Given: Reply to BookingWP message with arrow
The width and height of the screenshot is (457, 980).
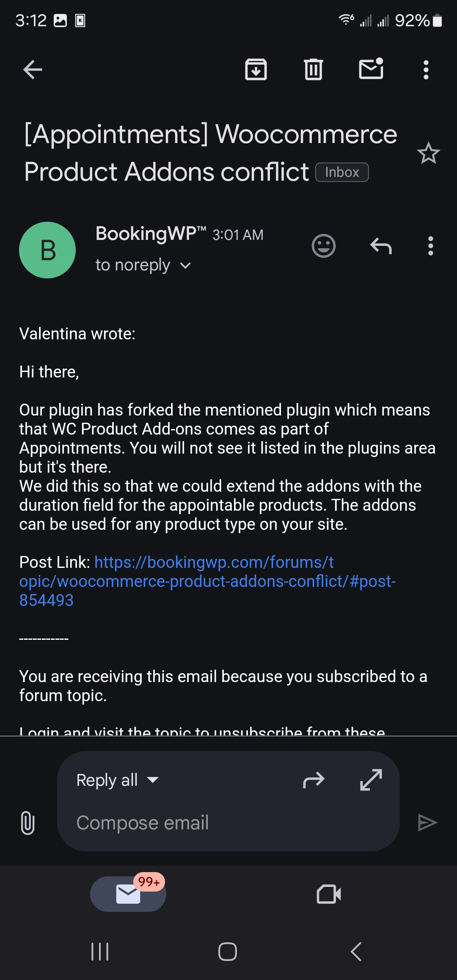Looking at the screenshot, I should [381, 246].
